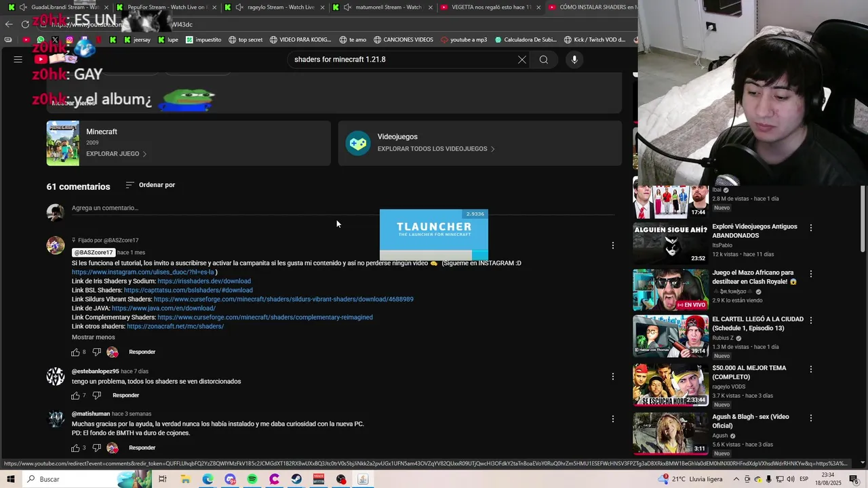
Task: Open options menu for pinned comment
Action: [613, 245]
